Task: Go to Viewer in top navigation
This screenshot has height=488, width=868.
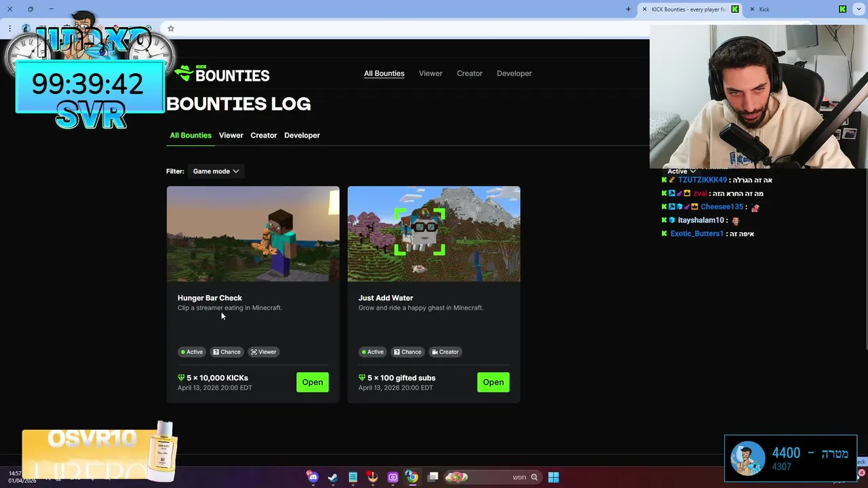Action: [x=431, y=73]
